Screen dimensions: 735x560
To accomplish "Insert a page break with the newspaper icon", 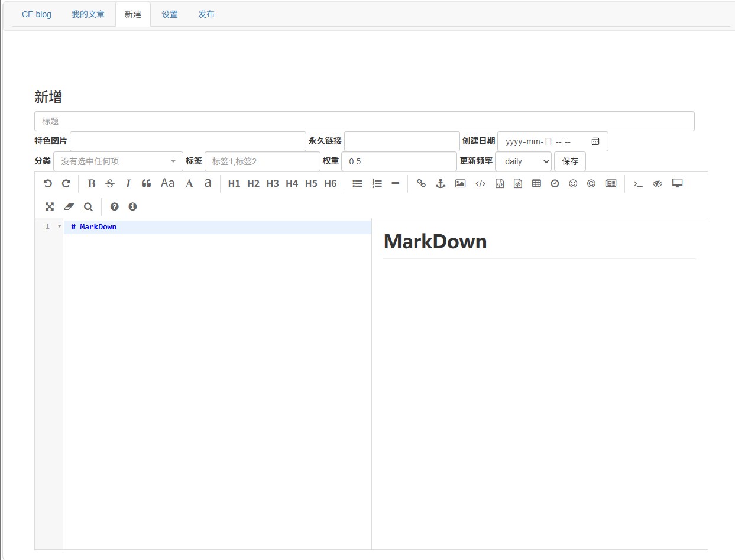I will pos(611,183).
